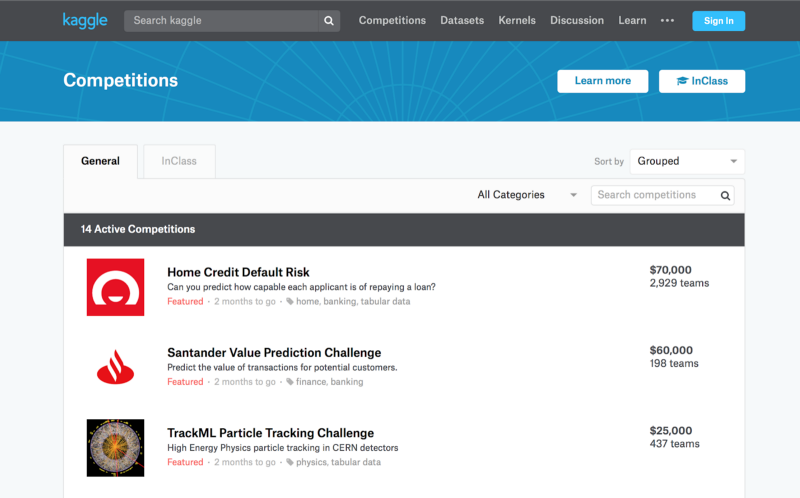Expand the Sort by Grouped dropdown

(687, 161)
